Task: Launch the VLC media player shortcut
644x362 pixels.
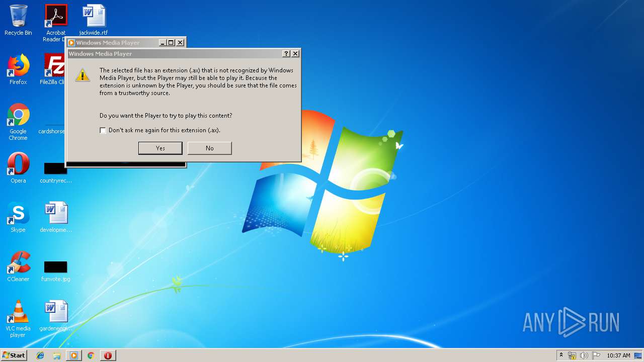Action: [18, 319]
